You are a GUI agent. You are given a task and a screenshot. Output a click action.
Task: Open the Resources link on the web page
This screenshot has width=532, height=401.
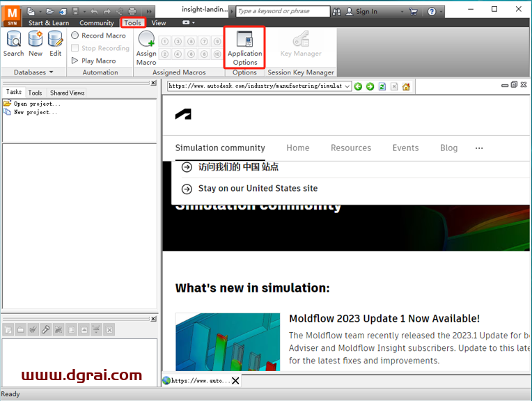(x=351, y=148)
